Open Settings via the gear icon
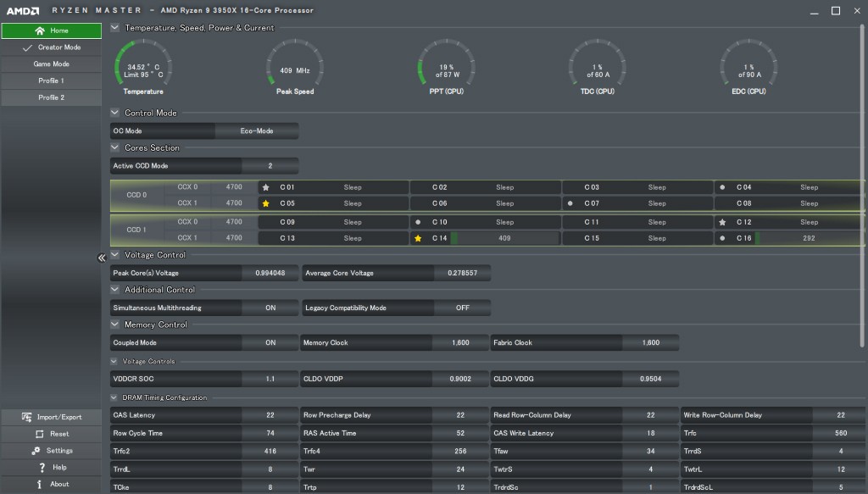The image size is (868, 494). 36,451
